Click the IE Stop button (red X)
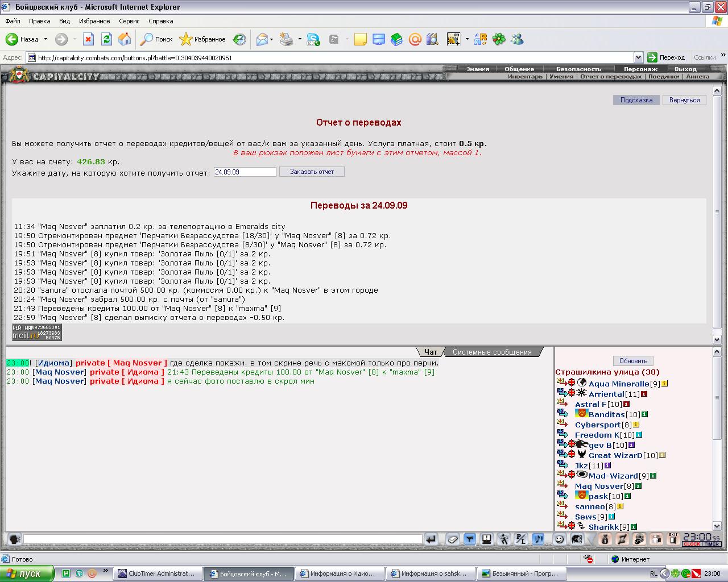Image resolution: width=728 pixels, height=582 pixels. 88,39
